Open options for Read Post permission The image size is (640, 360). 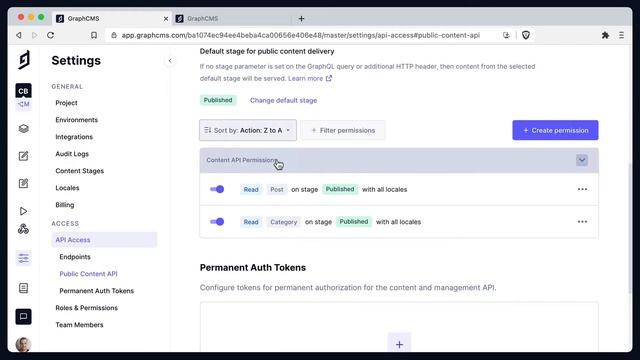click(582, 189)
